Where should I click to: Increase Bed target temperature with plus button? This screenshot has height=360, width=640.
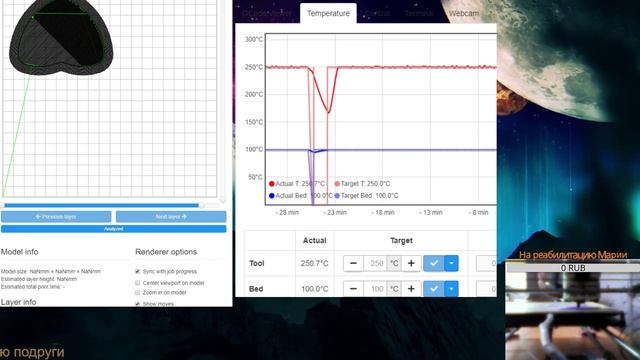(411, 289)
